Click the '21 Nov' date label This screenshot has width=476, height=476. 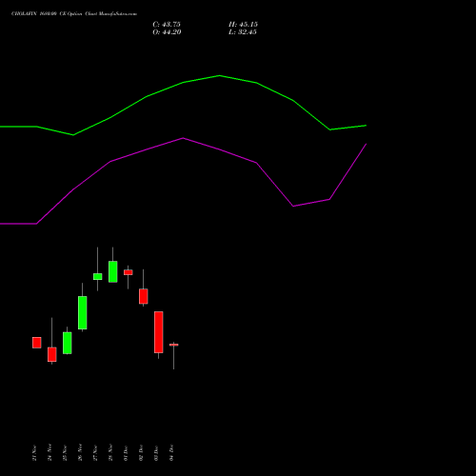pyautogui.click(x=34, y=453)
